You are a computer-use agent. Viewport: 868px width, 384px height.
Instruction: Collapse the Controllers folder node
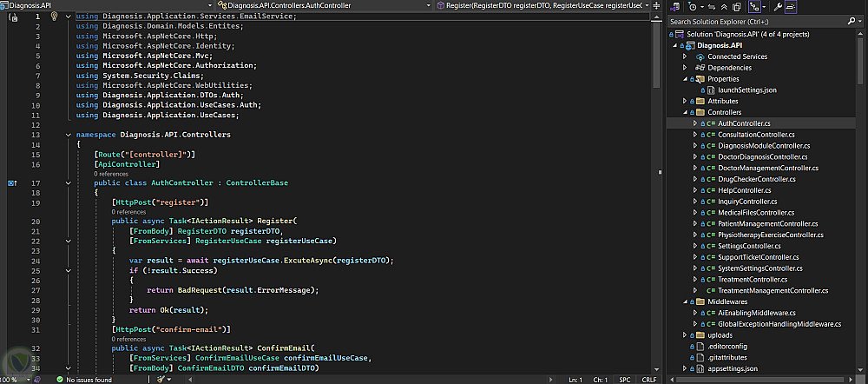tap(685, 112)
